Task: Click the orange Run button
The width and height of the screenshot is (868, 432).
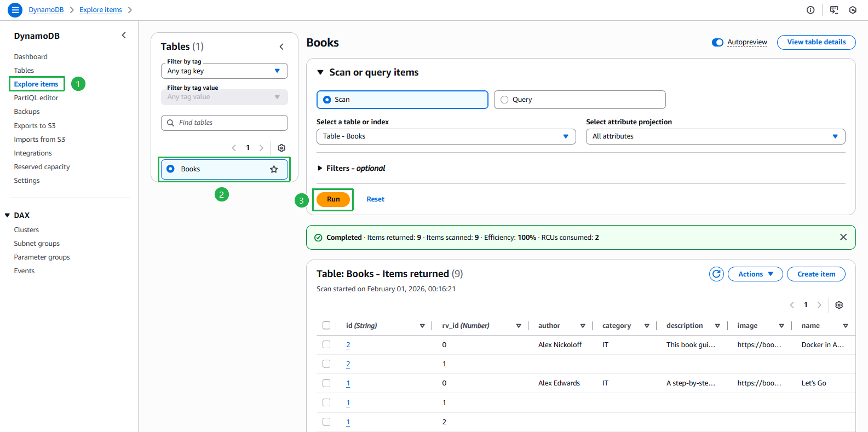Action: (x=333, y=199)
